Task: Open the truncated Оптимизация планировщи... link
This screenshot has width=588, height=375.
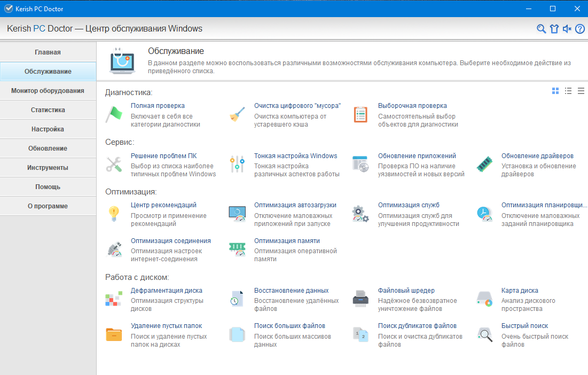Action: (543, 205)
